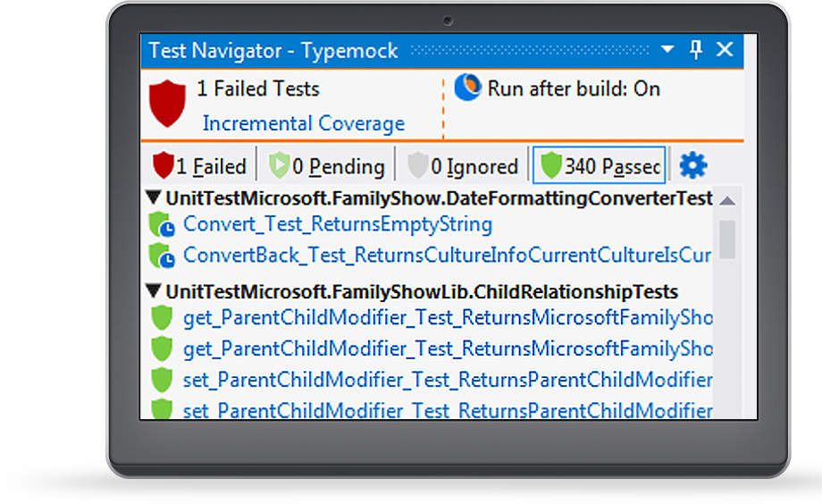Click the Run after build round icon
The image size is (822, 504).
[467, 87]
